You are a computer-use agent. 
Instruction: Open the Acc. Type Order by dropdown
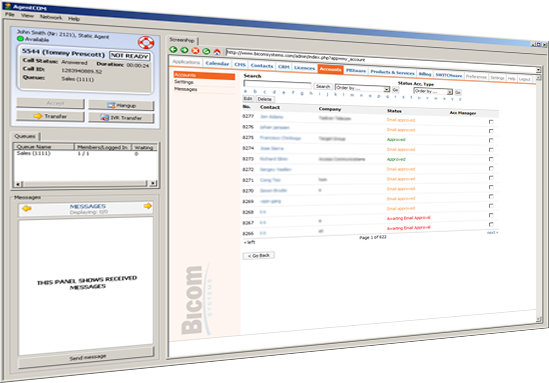[433, 91]
